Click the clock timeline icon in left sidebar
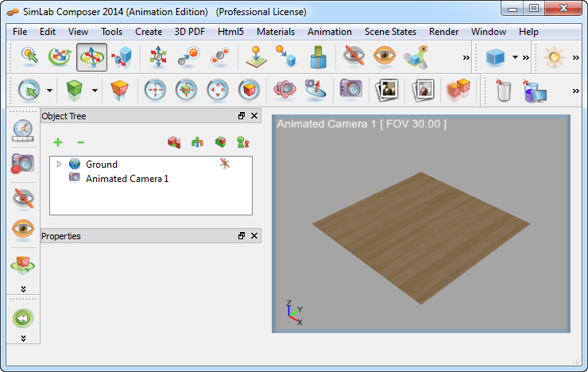The image size is (588, 372). (23, 130)
